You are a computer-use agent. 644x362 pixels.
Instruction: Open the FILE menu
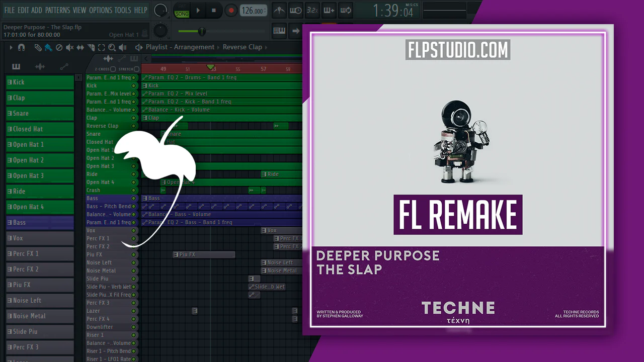[9, 10]
